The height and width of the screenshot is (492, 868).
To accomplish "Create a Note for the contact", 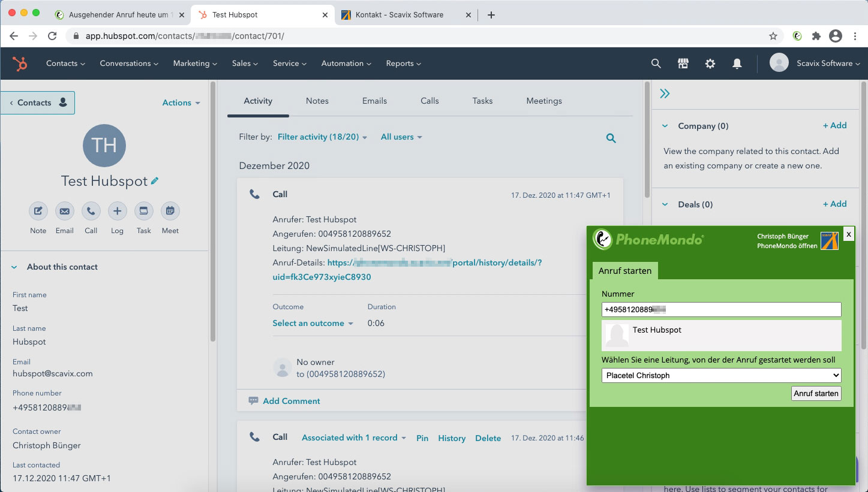I will point(38,211).
